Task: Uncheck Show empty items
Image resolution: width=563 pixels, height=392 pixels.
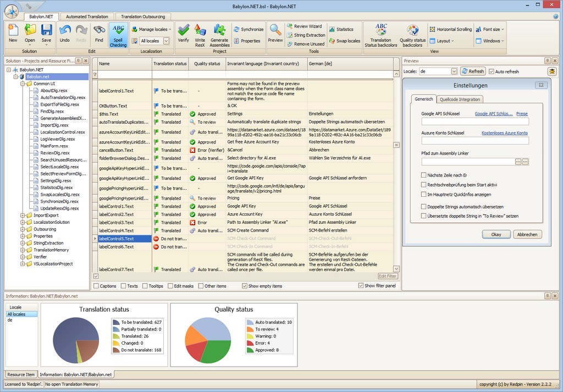Action: coord(245,286)
